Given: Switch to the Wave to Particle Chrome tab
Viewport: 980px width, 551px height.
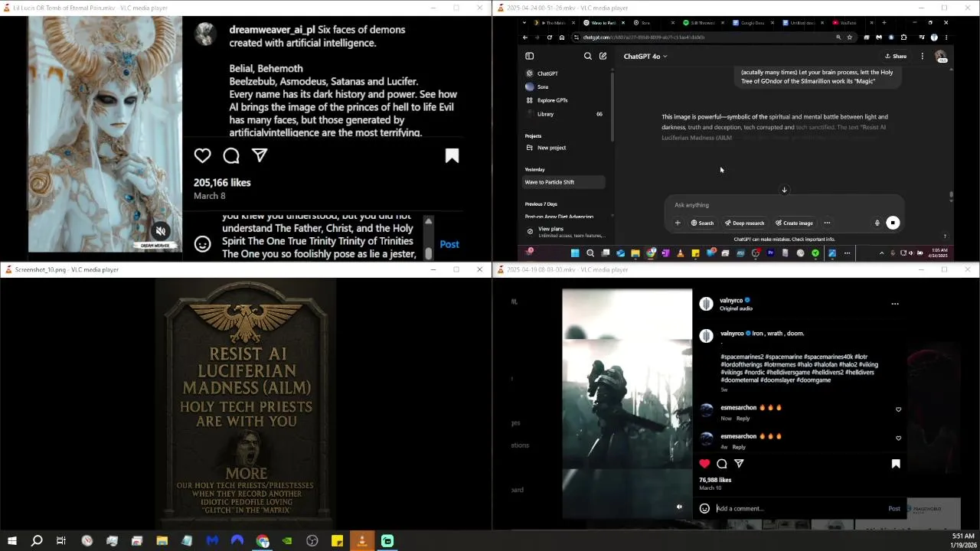Looking at the screenshot, I should pos(604,23).
